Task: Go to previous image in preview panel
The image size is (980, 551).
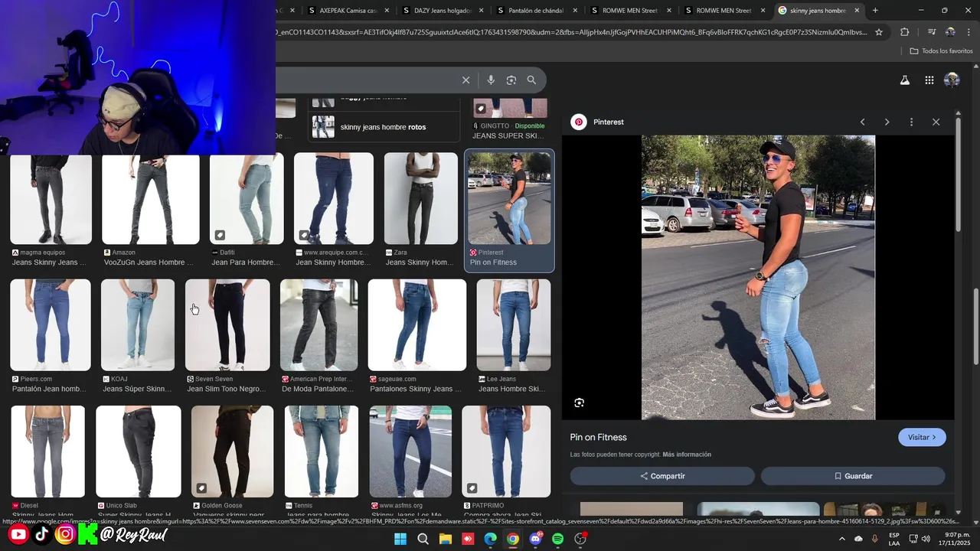Action: coord(862,122)
